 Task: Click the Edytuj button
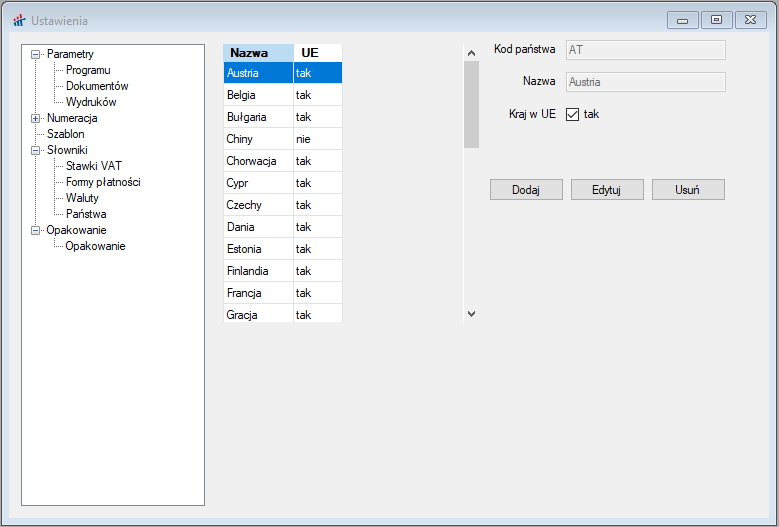(x=607, y=190)
